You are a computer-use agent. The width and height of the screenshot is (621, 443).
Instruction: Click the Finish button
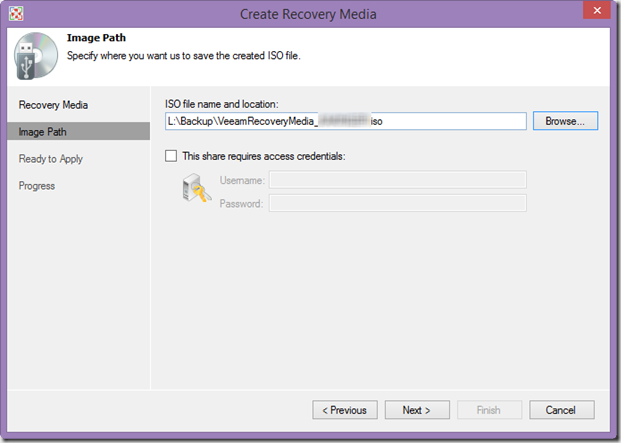(x=488, y=410)
